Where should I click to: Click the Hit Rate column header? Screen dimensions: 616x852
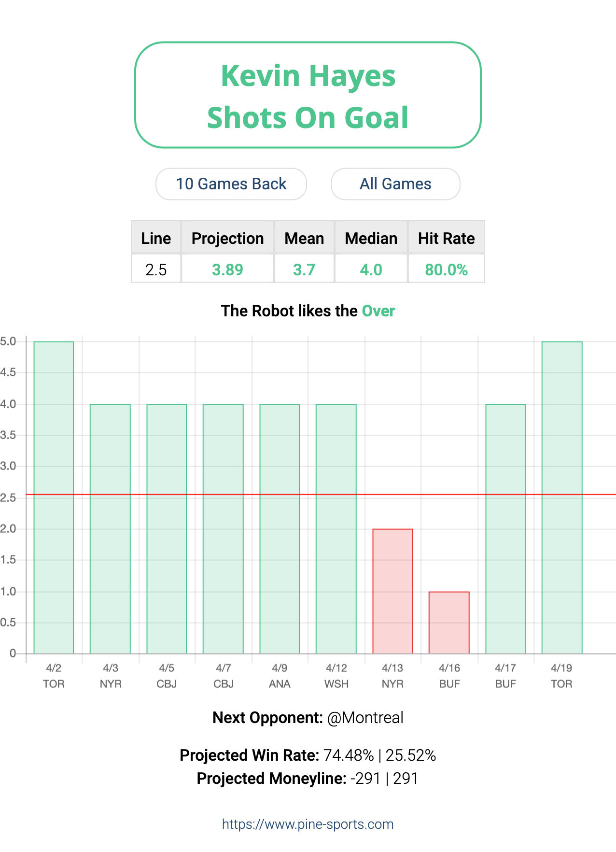click(x=447, y=238)
